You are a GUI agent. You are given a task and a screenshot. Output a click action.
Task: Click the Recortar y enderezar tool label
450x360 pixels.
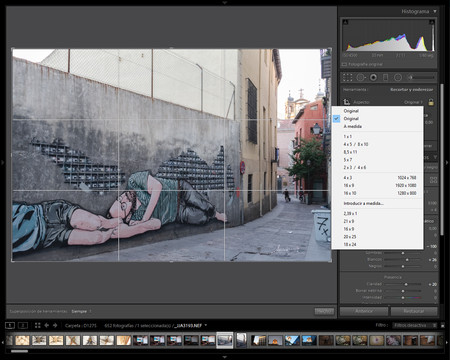point(412,90)
